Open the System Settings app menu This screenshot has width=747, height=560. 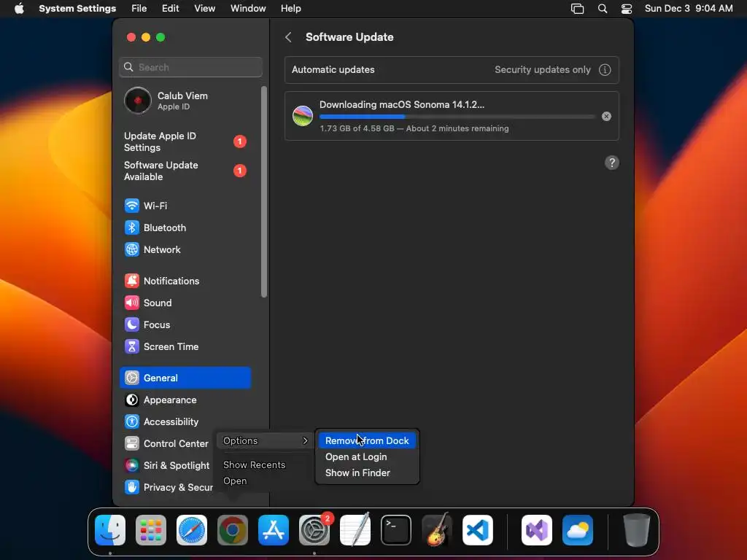[77, 9]
